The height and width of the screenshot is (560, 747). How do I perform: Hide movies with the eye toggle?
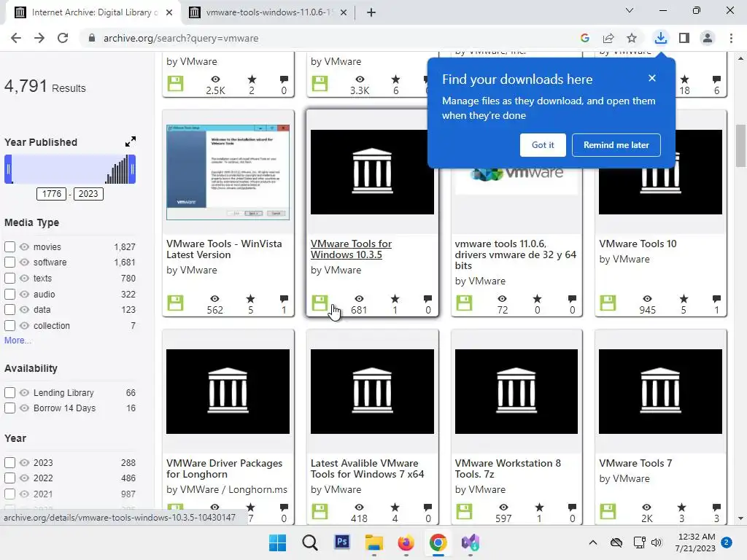(24, 246)
